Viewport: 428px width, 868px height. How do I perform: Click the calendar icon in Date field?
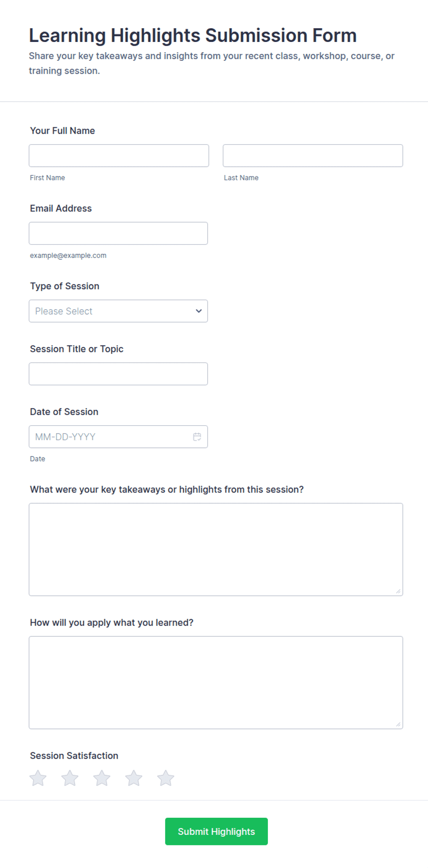(x=197, y=437)
